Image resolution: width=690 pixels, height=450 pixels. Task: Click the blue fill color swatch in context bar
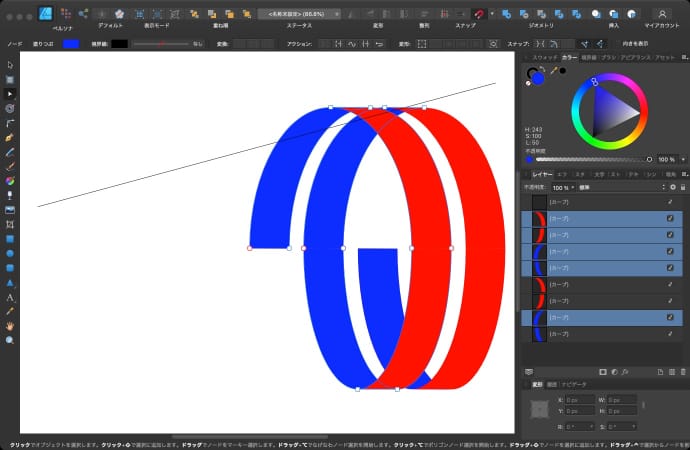(72, 45)
